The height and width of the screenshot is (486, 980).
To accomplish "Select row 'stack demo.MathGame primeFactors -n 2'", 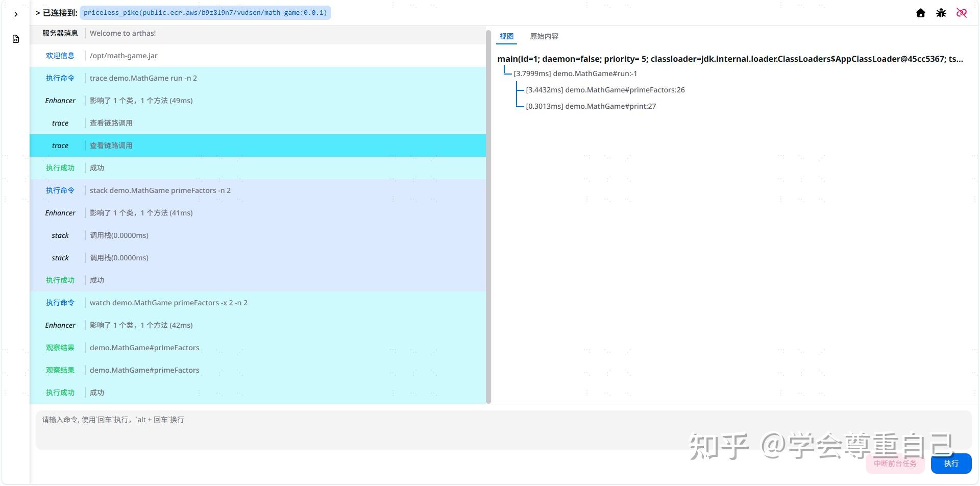I will (258, 190).
